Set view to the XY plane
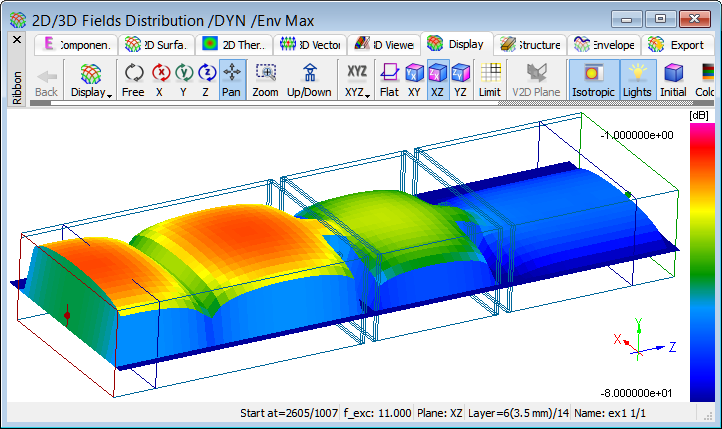722x429 pixels. pos(413,79)
